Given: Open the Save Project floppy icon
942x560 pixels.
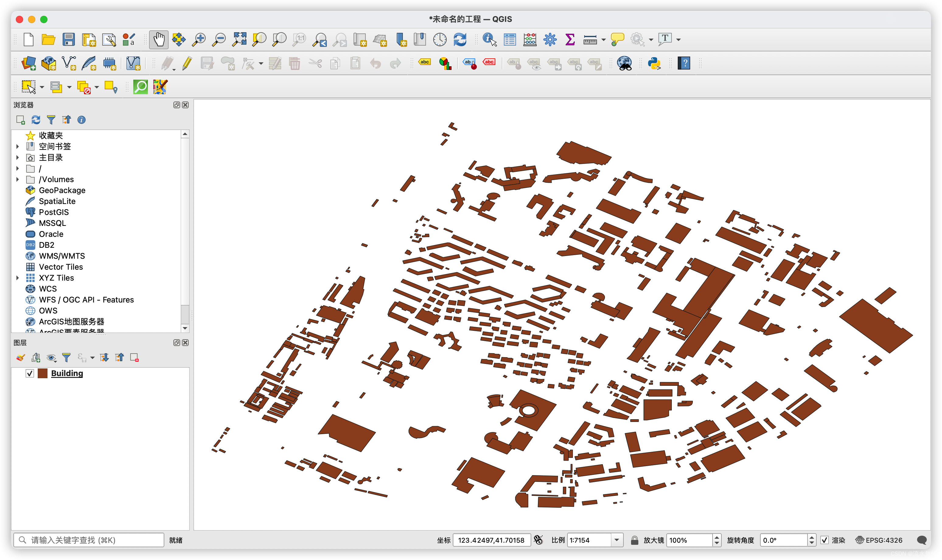Looking at the screenshot, I should [x=68, y=39].
